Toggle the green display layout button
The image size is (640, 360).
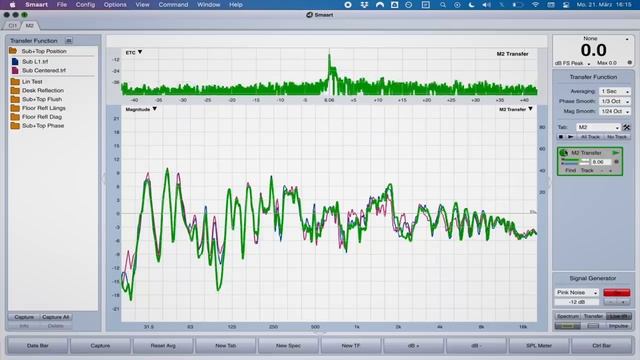[x=568, y=326]
